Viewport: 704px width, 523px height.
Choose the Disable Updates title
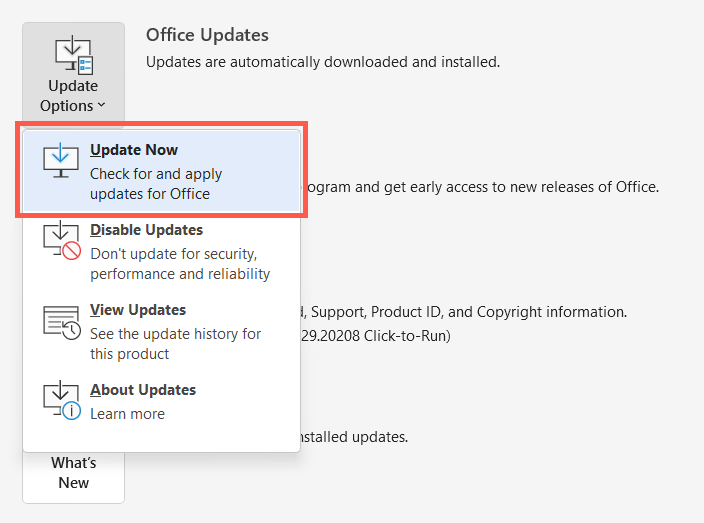pos(146,230)
